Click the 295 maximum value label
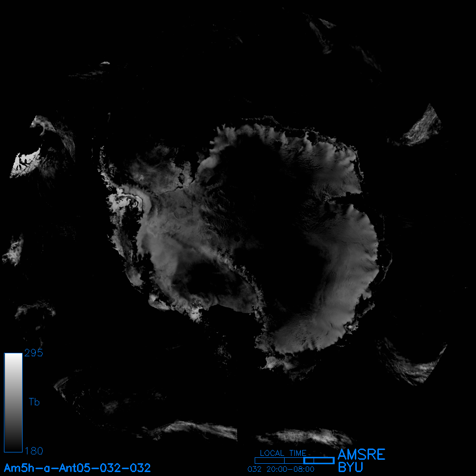 point(33,353)
